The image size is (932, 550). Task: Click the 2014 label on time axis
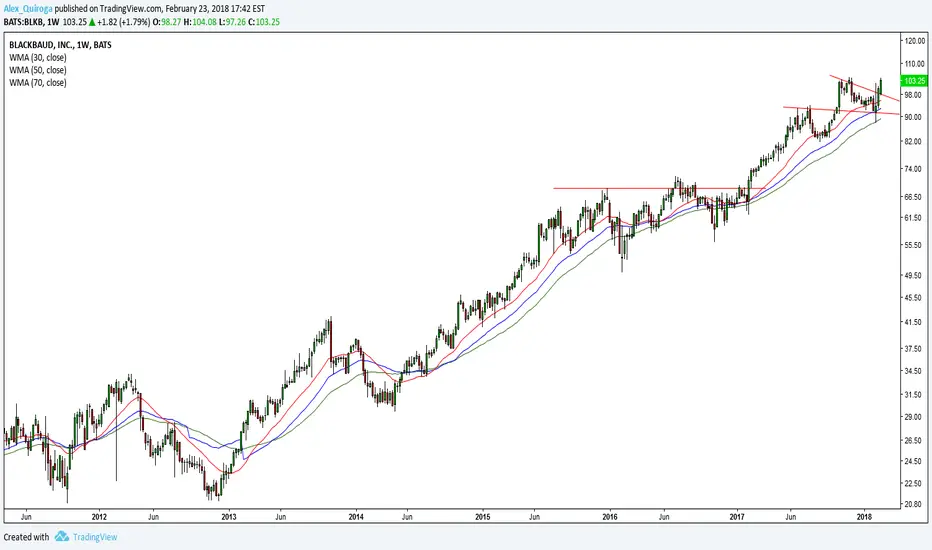pyautogui.click(x=356, y=517)
